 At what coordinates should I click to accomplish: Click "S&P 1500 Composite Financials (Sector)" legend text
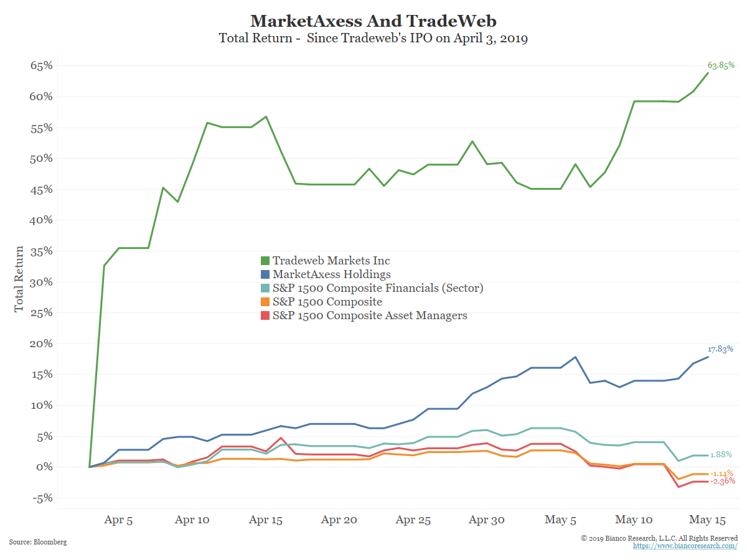click(x=378, y=288)
